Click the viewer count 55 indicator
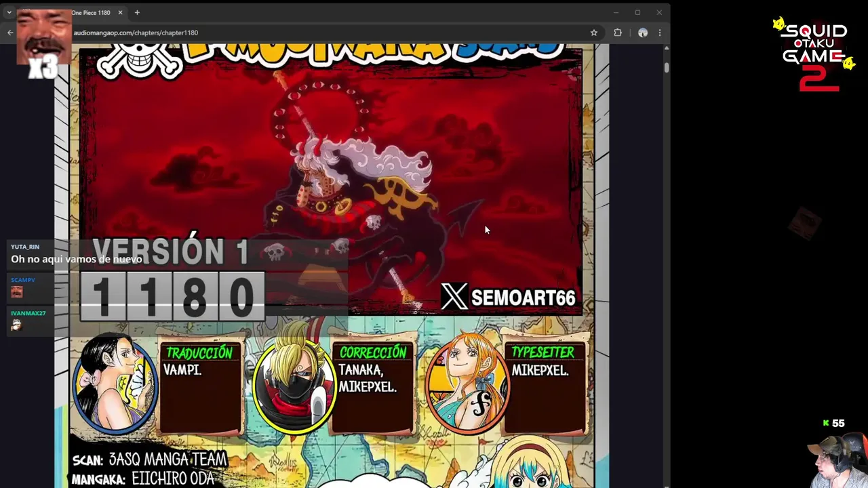Screen dimensions: 868x488 [833, 423]
